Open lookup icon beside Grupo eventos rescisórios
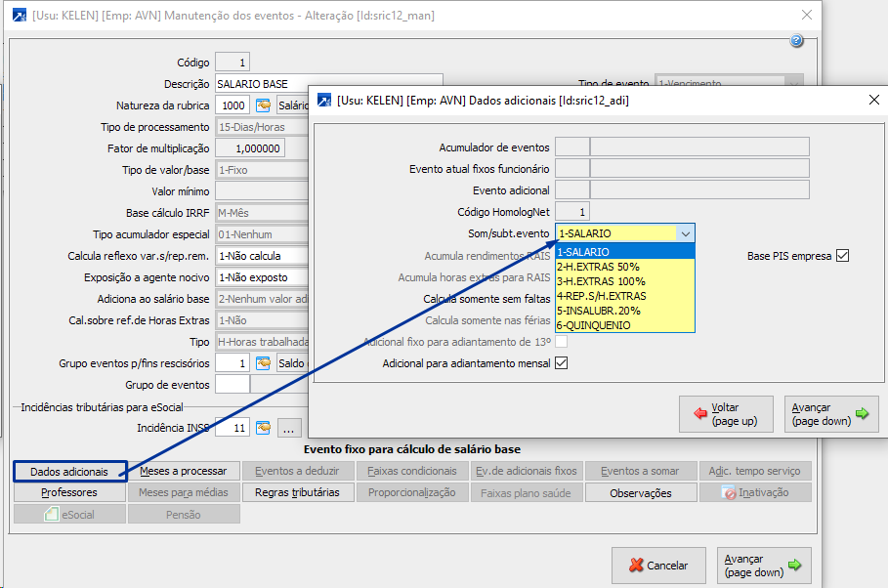 coord(264,363)
